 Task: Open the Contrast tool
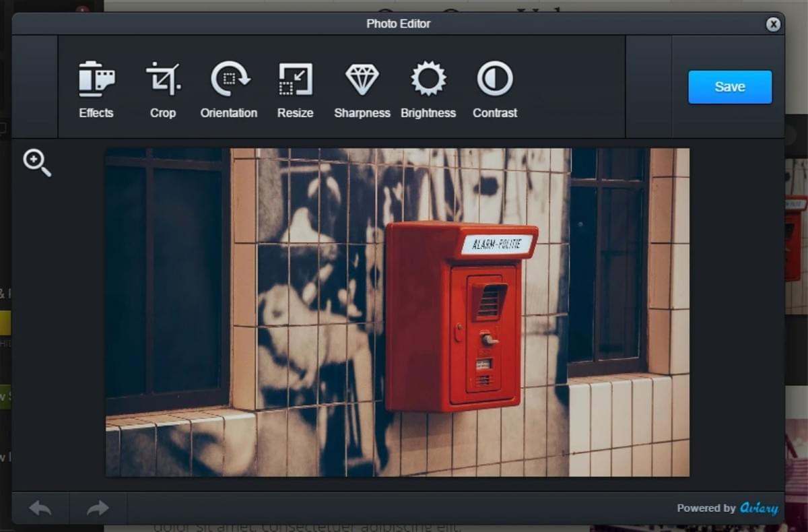click(495, 89)
